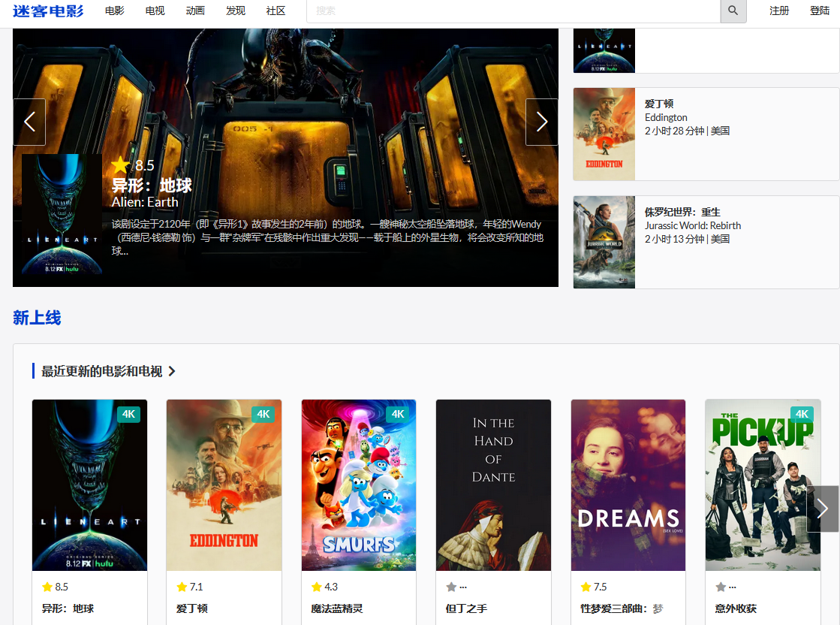Viewport: 840px width, 625px height.
Task: Open Smurfs poster card
Action: pyautogui.click(x=359, y=485)
